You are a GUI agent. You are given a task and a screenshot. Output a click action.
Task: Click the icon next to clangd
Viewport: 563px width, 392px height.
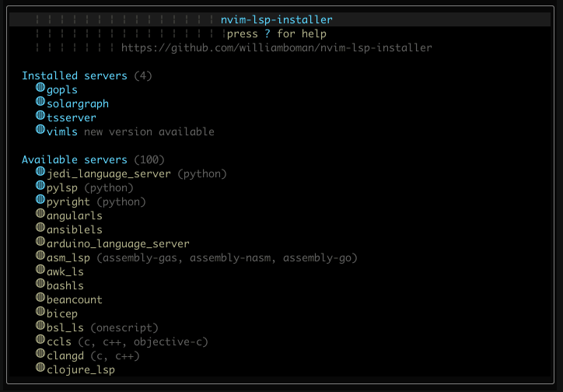coord(40,355)
